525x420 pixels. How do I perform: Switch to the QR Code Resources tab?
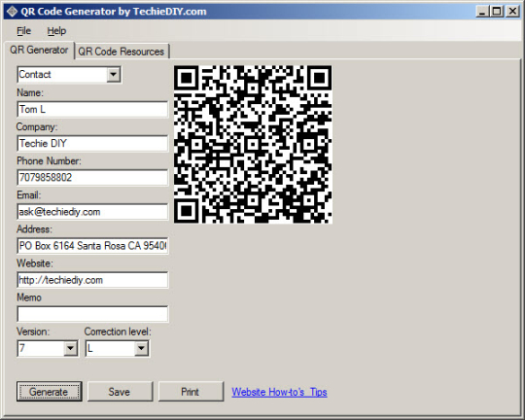click(122, 52)
